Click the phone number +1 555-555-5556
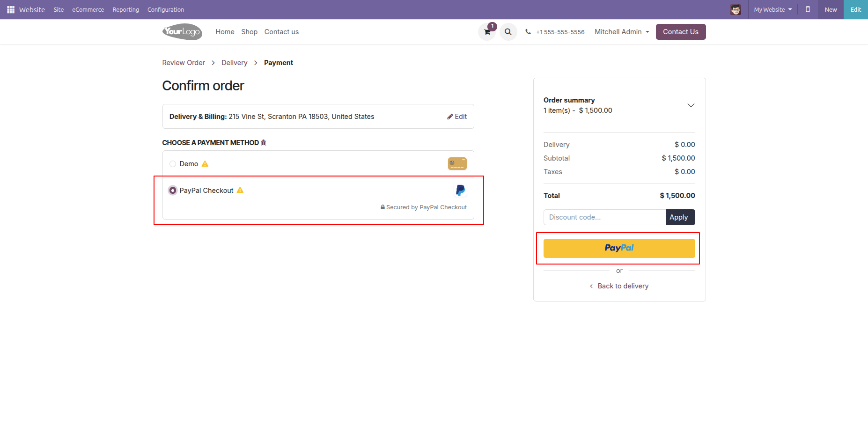The height and width of the screenshot is (434, 868). click(x=560, y=32)
